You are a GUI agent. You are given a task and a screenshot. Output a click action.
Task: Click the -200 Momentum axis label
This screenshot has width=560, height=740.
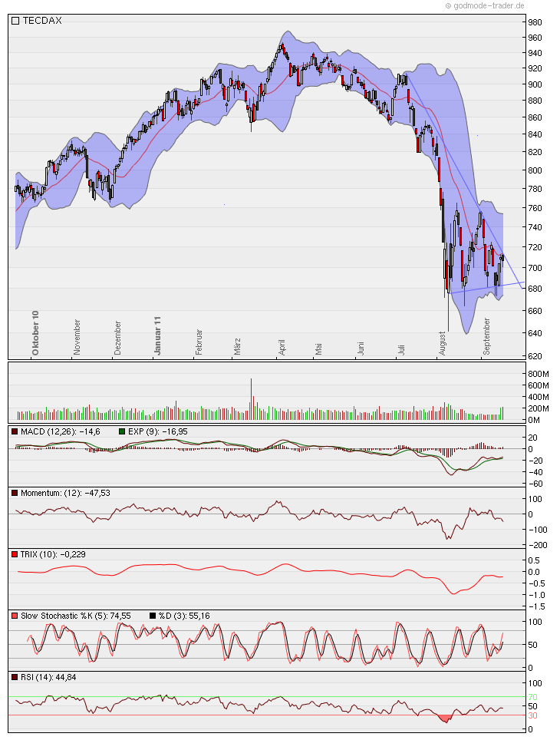coord(537,545)
